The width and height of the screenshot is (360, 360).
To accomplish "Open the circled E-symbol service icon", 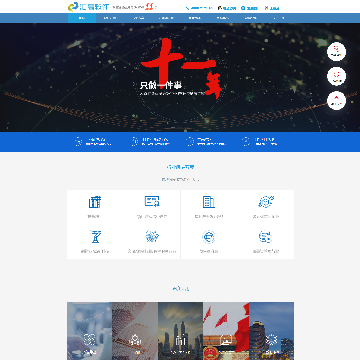I will click(x=209, y=237).
